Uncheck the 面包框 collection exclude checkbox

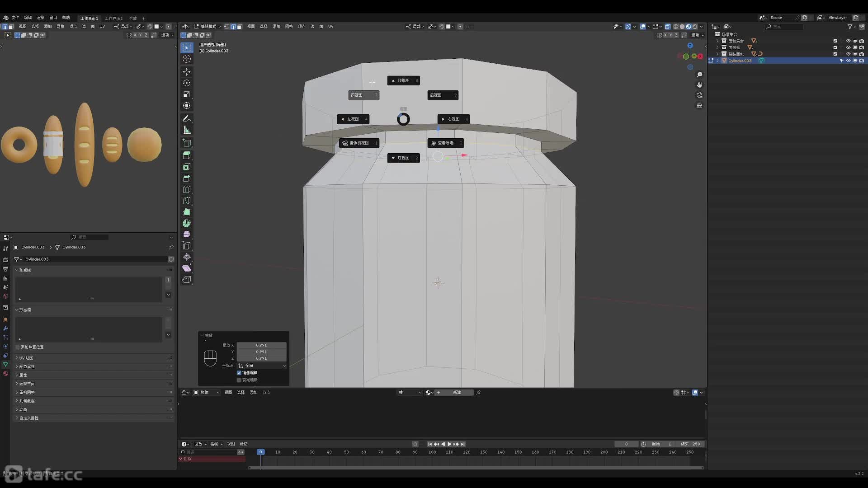click(x=835, y=47)
